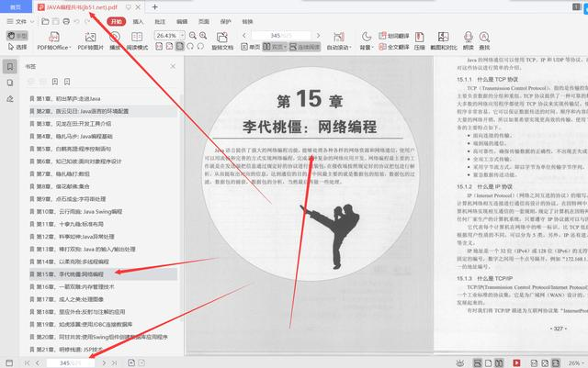The width and height of the screenshot is (588, 368).
Task: Click the 压缩 compress tool
Action: (x=419, y=41)
